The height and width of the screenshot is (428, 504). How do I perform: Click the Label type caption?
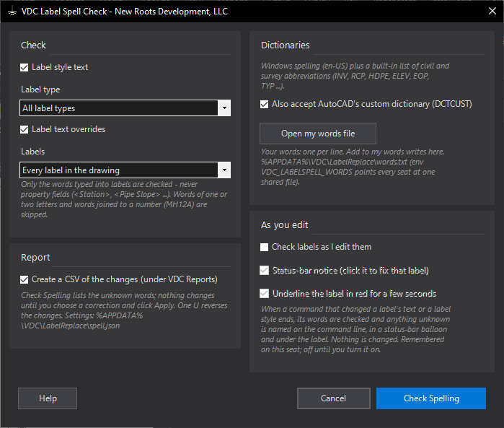[40, 89]
